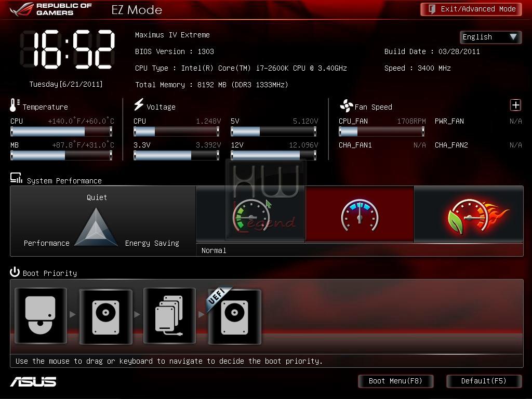
Task: Click the 12V reading 12.096V
Action: coord(303,145)
